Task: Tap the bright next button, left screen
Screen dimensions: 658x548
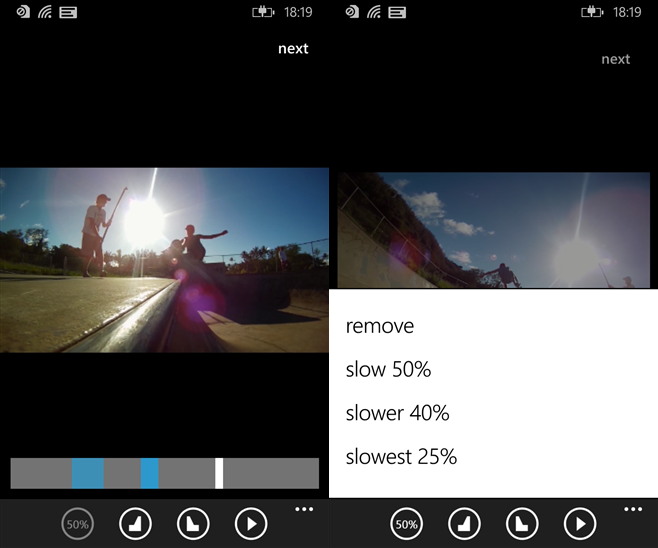Action: [293, 49]
